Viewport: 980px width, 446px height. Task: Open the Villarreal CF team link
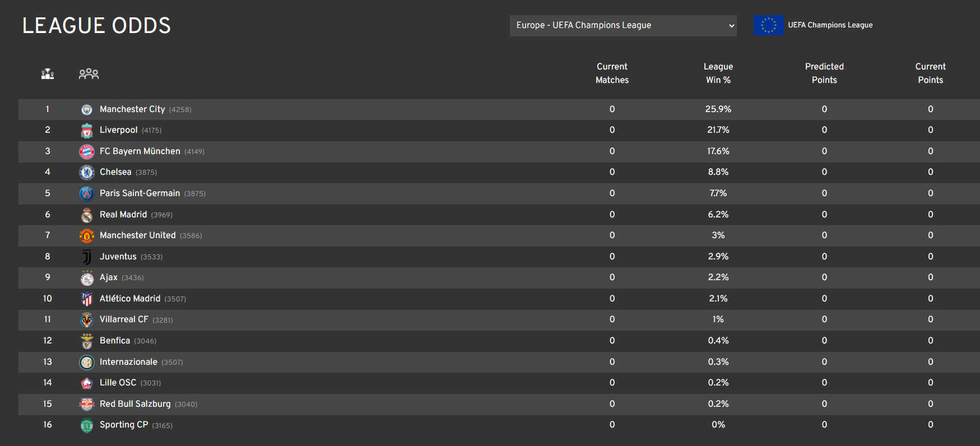pos(124,319)
